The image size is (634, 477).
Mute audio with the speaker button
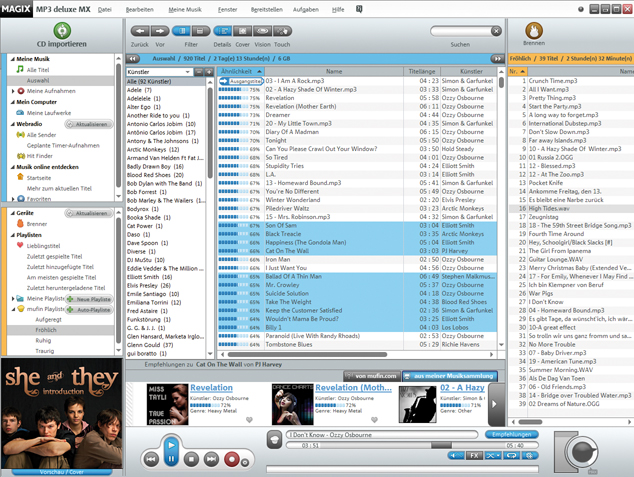pos(456,456)
